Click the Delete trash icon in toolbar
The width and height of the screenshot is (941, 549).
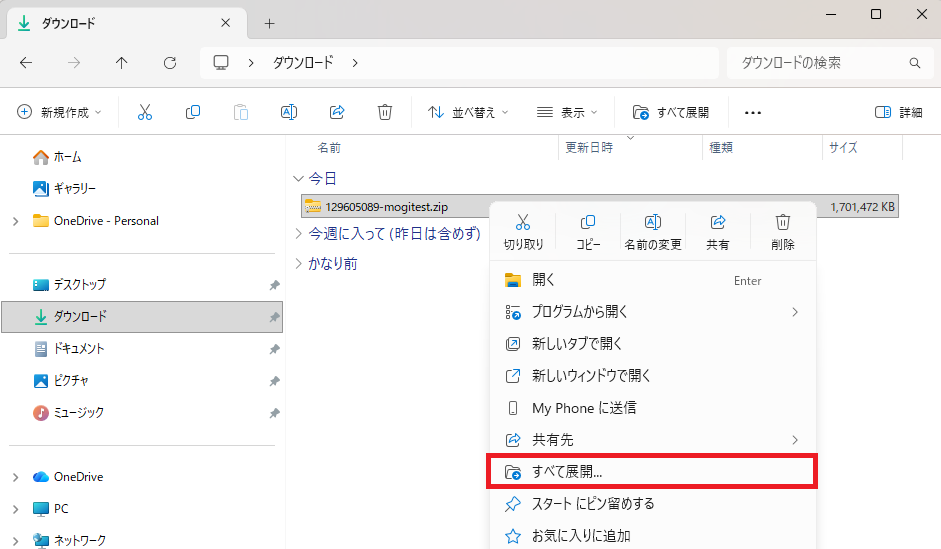[385, 112]
